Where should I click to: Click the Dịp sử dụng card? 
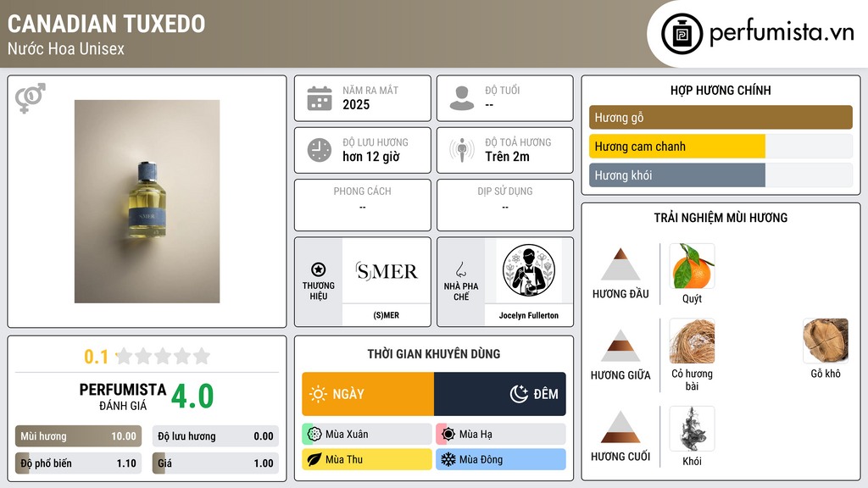505,205
